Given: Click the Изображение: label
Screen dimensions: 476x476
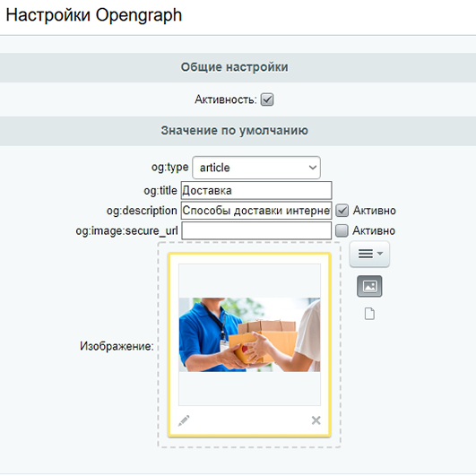Looking at the screenshot, I should click(117, 346).
